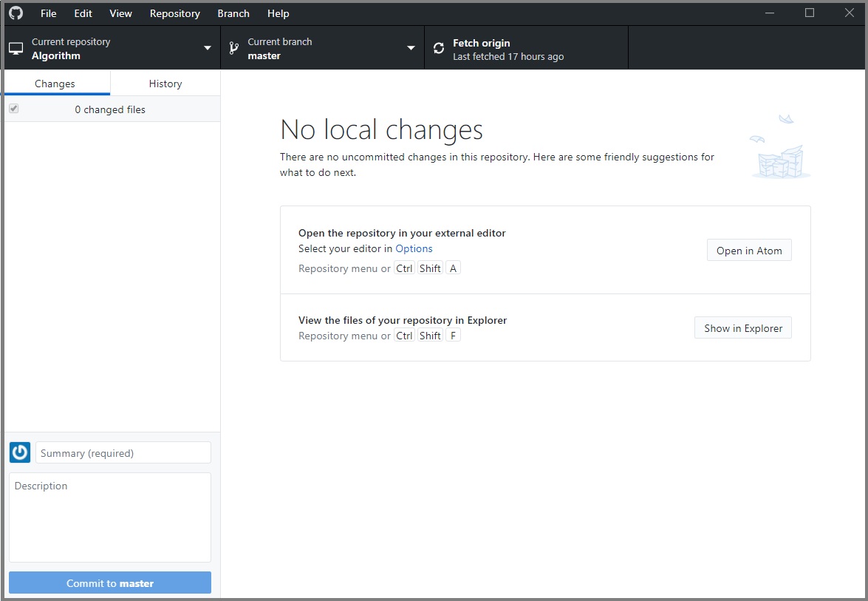This screenshot has width=868, height=601.
Task: Click the 'No local changes' heading
Action: point(381,129)
